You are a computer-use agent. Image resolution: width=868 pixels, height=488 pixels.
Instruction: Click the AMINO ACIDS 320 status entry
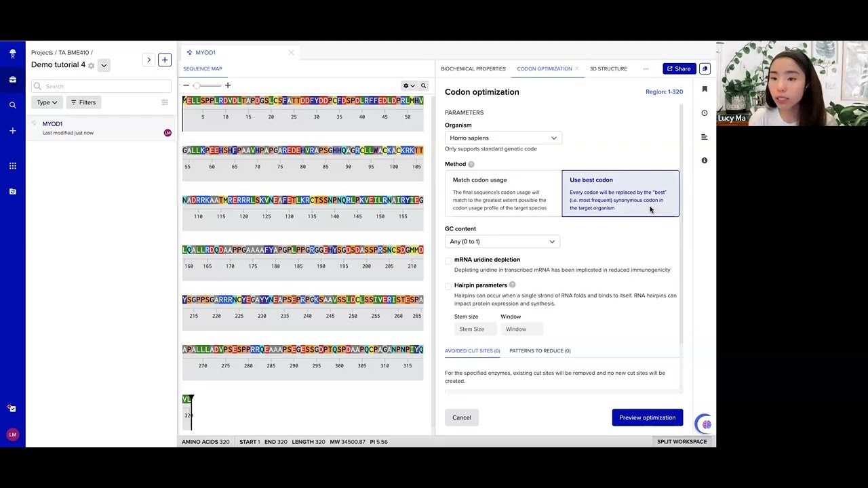click(205, 442)
